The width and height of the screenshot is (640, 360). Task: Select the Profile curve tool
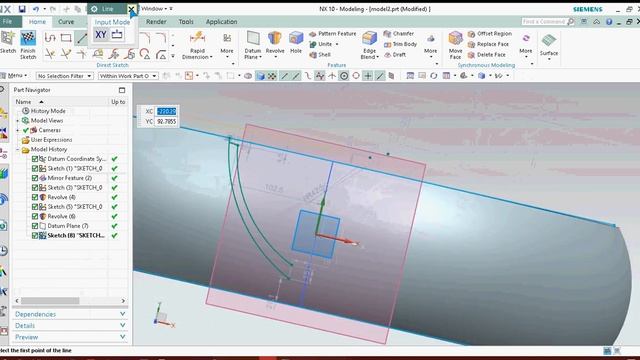50,38
